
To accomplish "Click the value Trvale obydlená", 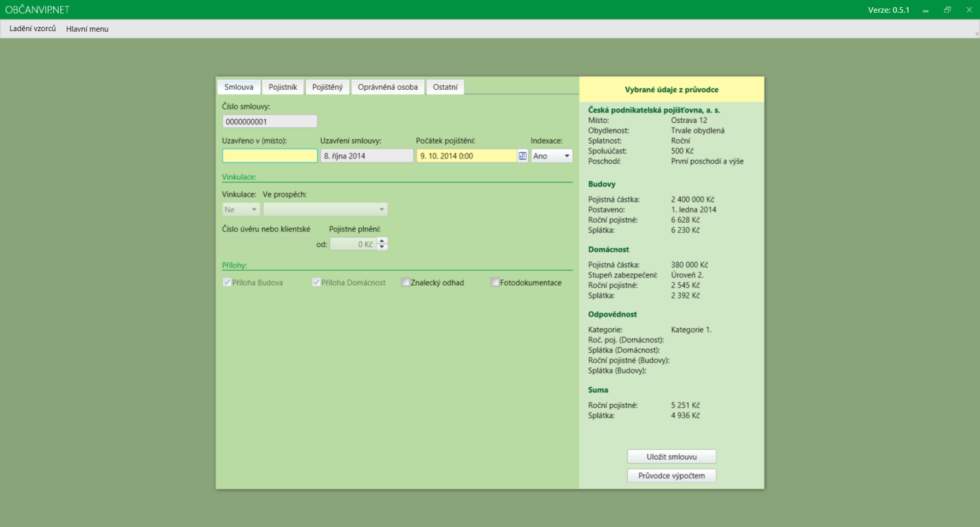I will click(x=698, y=130).
